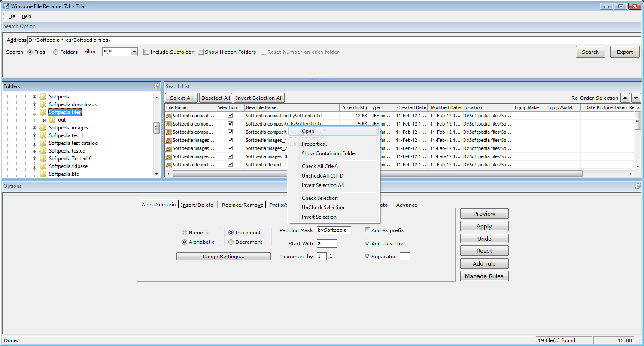Image resolution: width=644 pixels, height=346 pixels.
Task: Click the Search List horizontal scrollbar
Action: (400, 174)
